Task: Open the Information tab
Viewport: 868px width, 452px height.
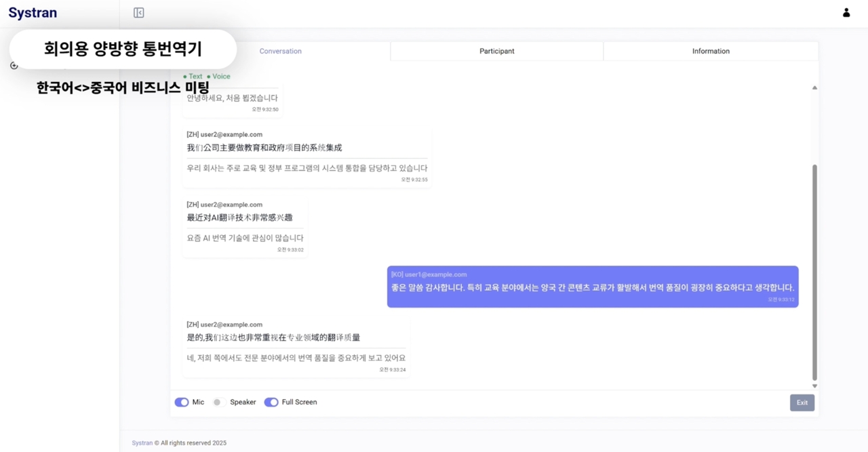Action: (711, 51)
